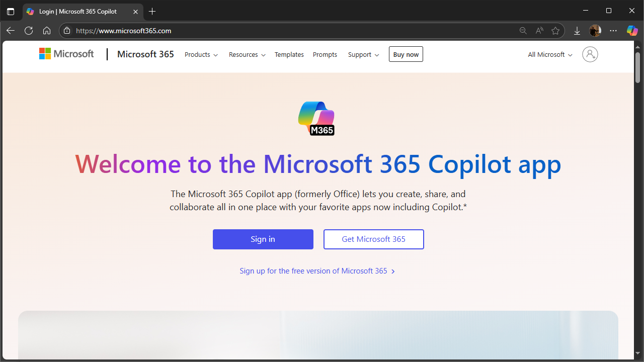Expand the Products dropdown menu
Screen dimensions: 644x362
(201, 54)
